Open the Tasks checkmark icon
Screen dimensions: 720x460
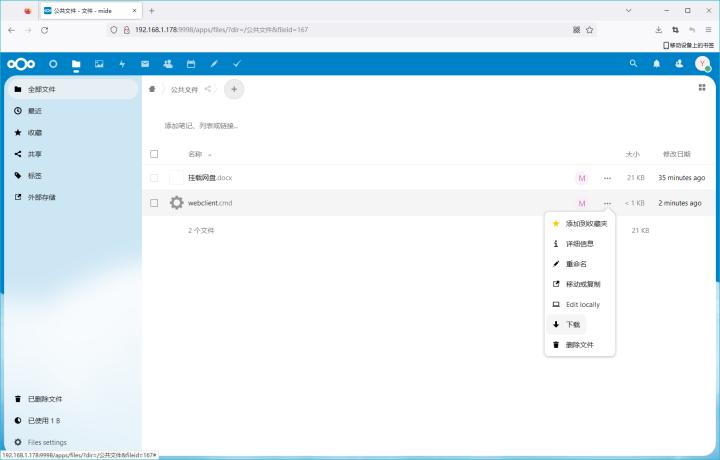click(237, 64)
